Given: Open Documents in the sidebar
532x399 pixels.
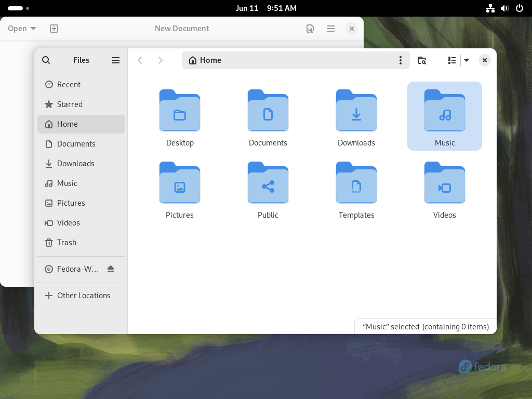Looking at the screenshot, I should [x=81, y=143].
